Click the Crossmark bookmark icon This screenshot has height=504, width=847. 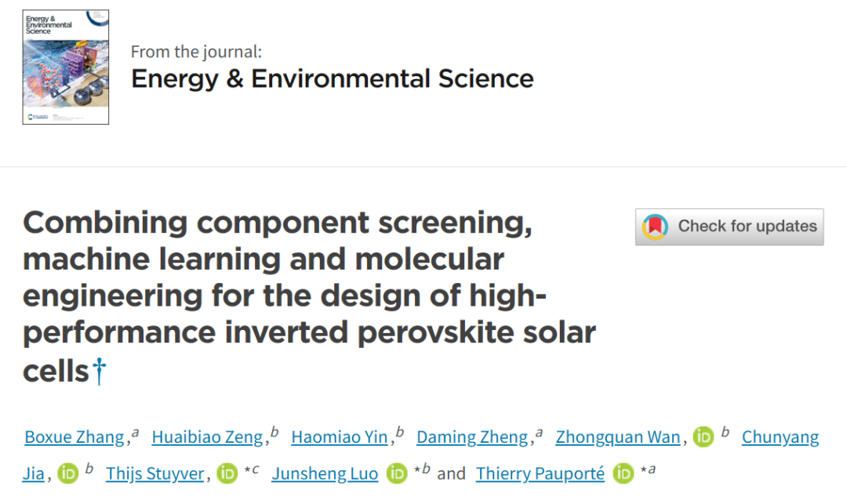click(x=655, y=227)
